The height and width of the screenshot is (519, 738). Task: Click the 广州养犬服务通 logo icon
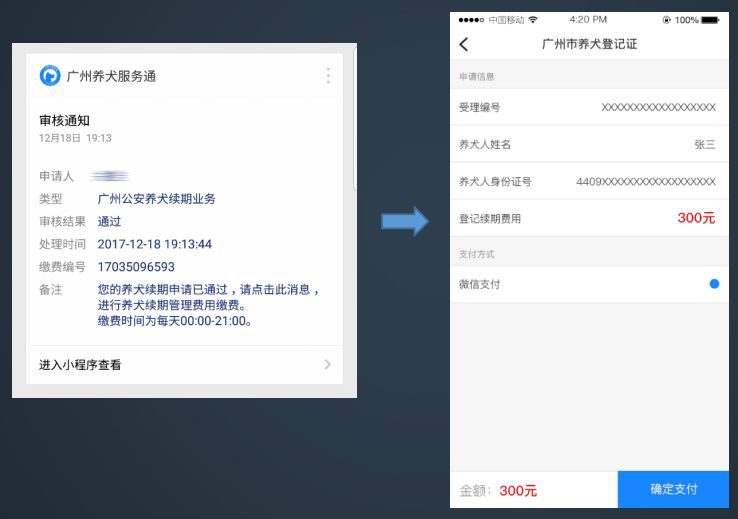click(x=49, y=76)
